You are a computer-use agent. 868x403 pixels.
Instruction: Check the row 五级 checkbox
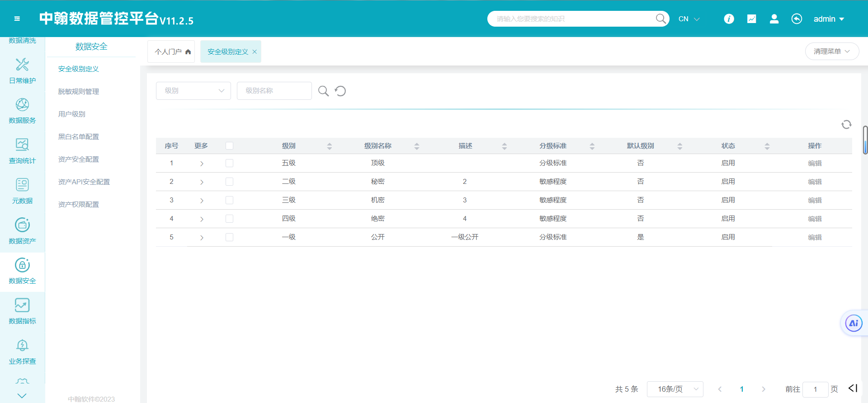(x=229, y=163)
